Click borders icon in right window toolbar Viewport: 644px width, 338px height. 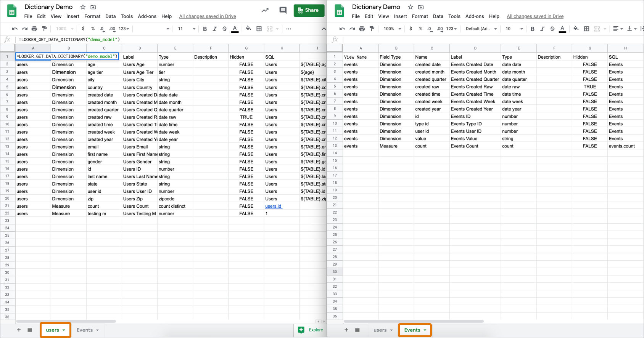587,29
